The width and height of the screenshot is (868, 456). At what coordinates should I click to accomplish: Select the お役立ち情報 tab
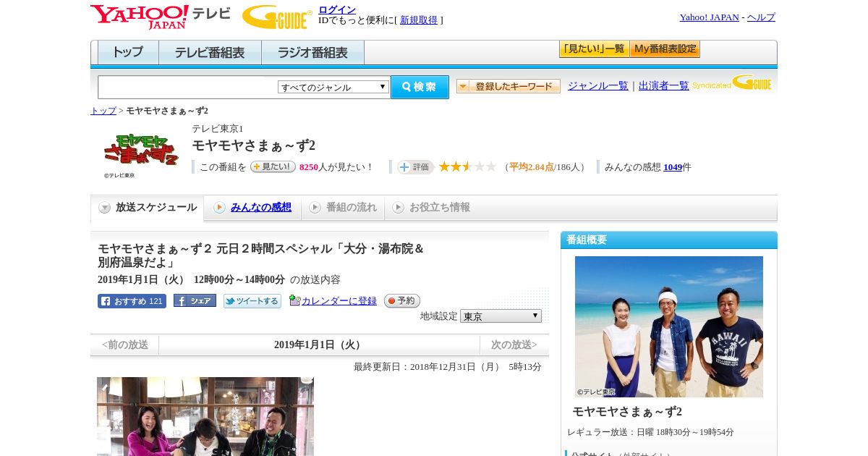point(431,208)
